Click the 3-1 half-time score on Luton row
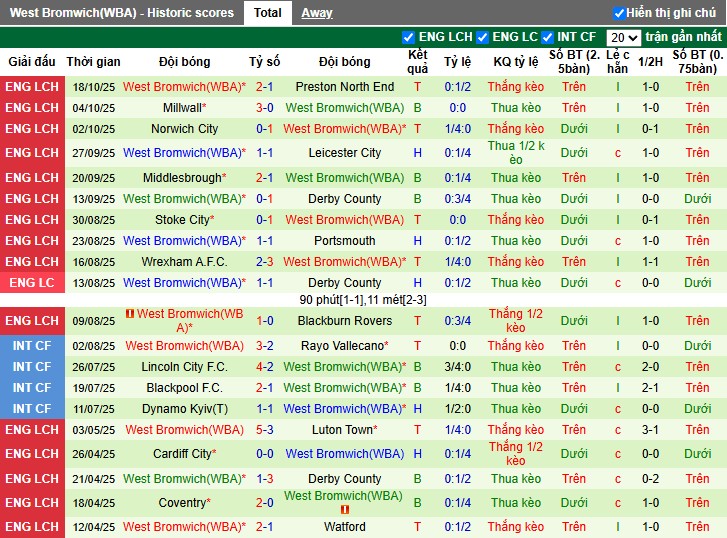This screenshot has width=727, height=538. coord(650,429)
